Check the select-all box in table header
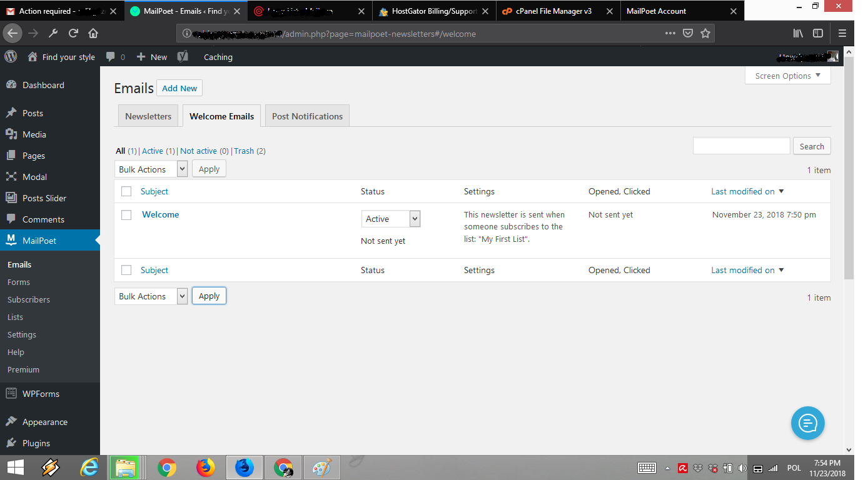 126,191
